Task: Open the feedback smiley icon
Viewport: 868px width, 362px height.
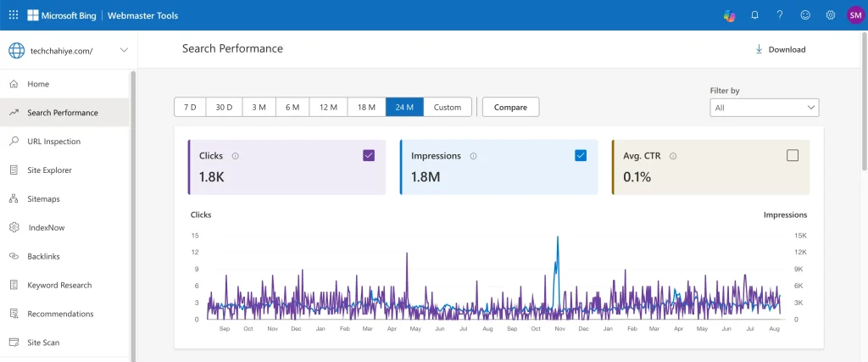Action: [805, 14]
